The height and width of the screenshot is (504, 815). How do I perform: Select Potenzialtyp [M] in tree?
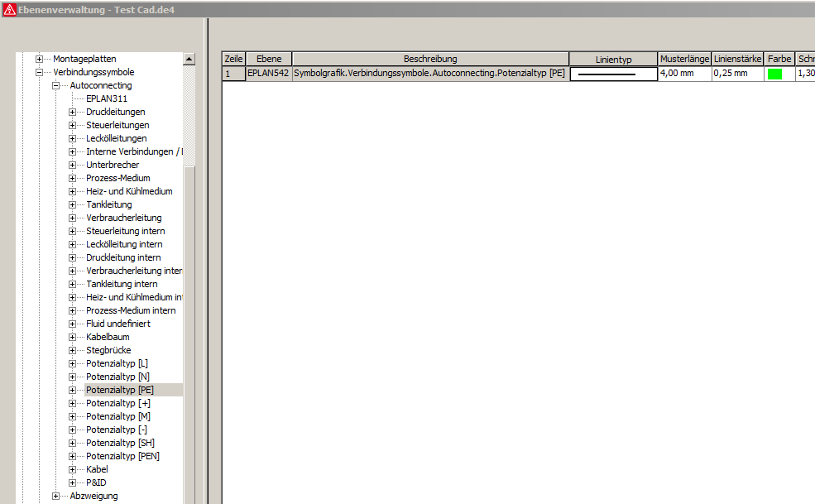pyautogui.click(x=118, y=416)
